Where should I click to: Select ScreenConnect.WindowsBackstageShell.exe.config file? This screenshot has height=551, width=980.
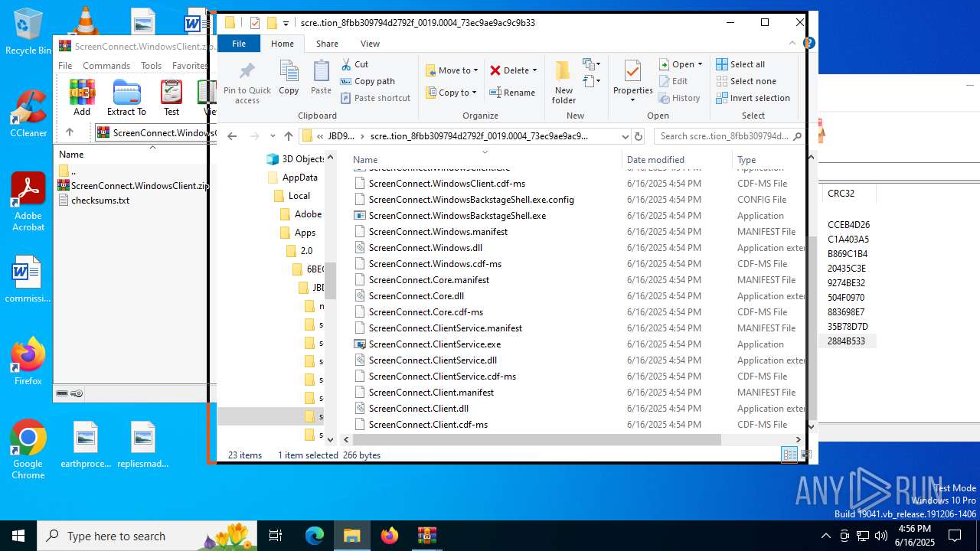click(471, 200)
